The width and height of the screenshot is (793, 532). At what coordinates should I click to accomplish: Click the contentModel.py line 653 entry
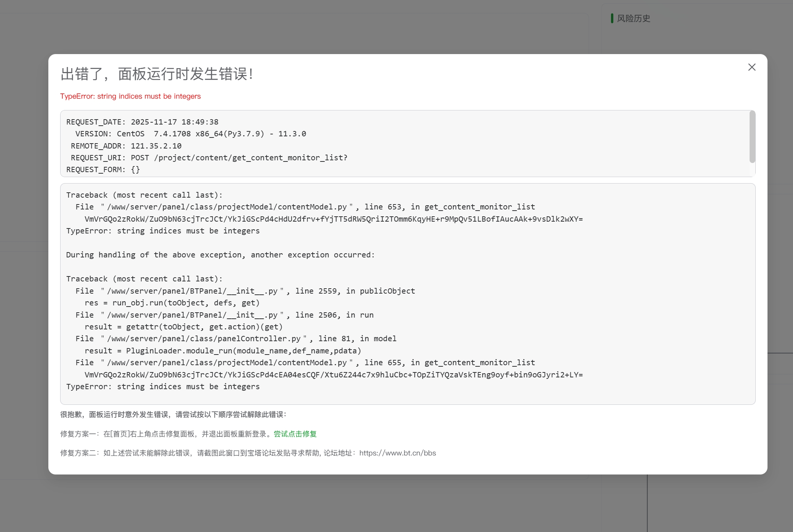click(305, 207)
